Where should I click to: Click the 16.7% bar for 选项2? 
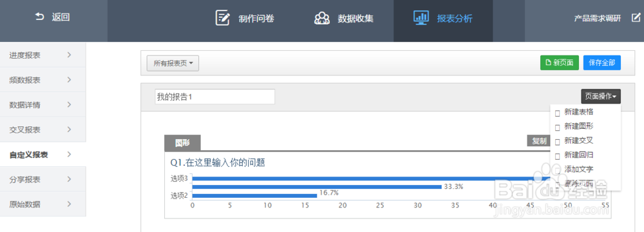click(x=254, y=196)
